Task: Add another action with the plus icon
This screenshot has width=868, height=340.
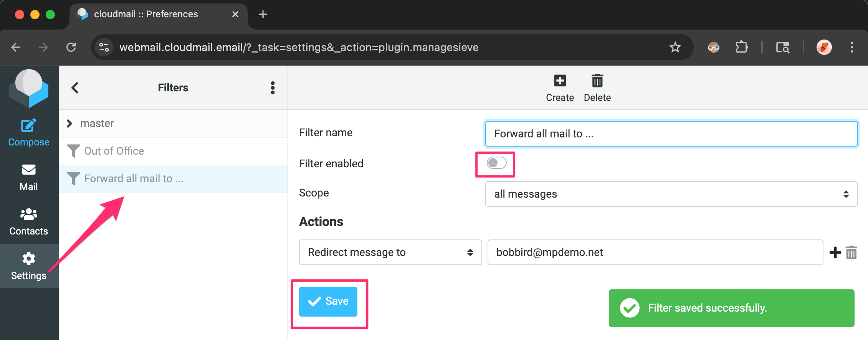Action: (835, 253)
